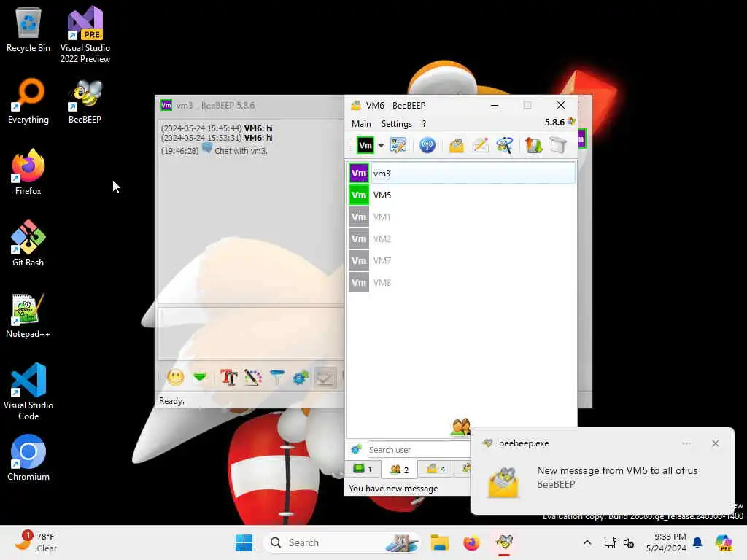
Task: Expand the status dropdown arrow beside Vm avatar
Action: (x=381, y=145)
